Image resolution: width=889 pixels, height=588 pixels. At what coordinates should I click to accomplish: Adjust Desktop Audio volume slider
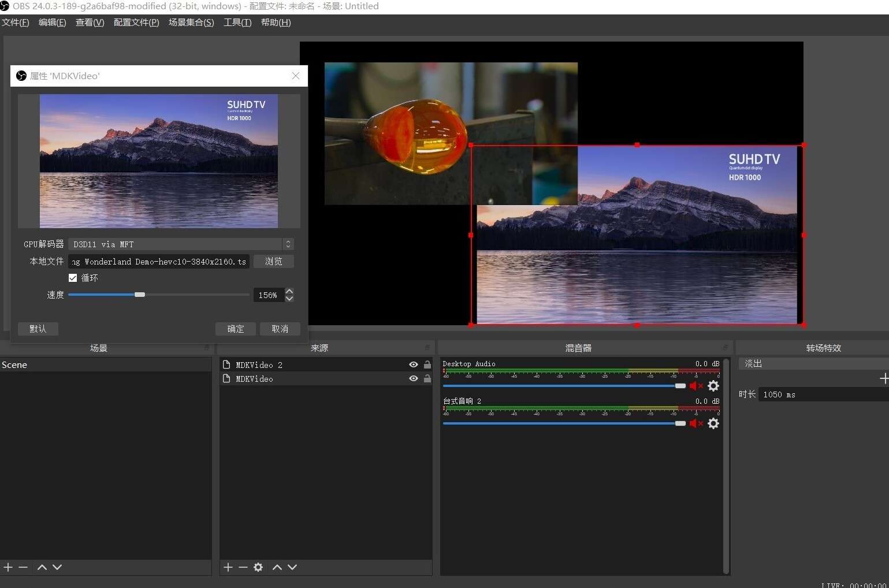click(680, 386)
